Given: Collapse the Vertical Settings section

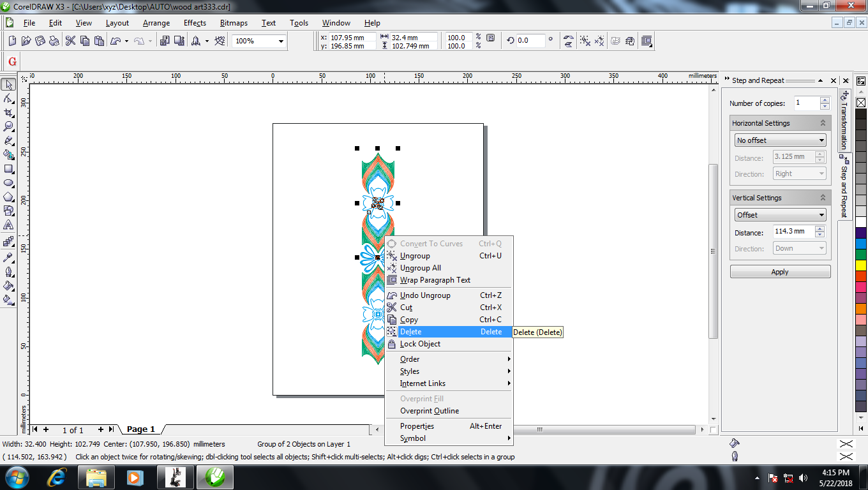Looking at the screenshot, I should [x=823, y=198].
